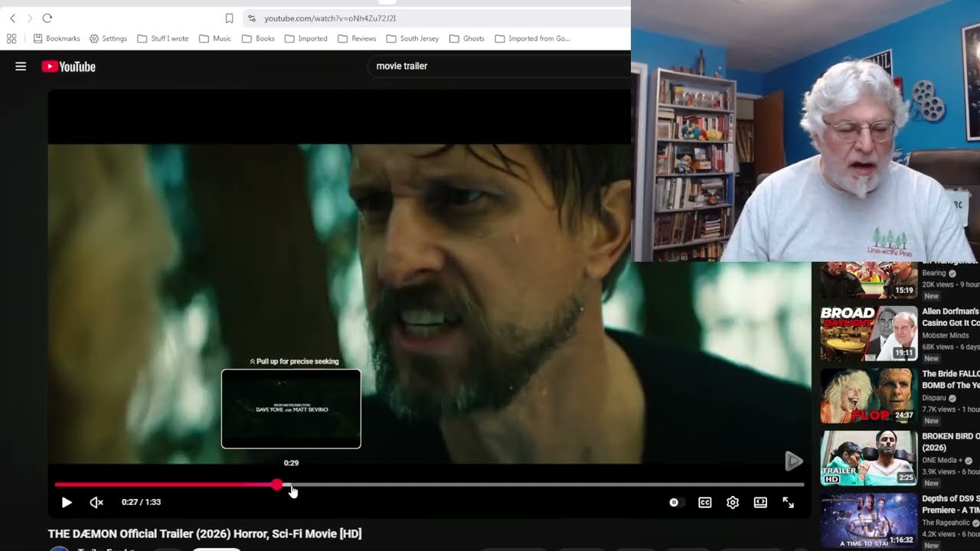
Task: Open 'Allen Dorfman's Casino' video title
Action: (x=951, y=318)
